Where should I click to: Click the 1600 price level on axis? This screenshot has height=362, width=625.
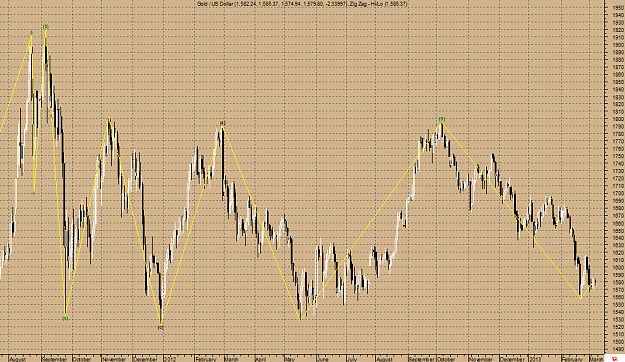click(618, 267)
